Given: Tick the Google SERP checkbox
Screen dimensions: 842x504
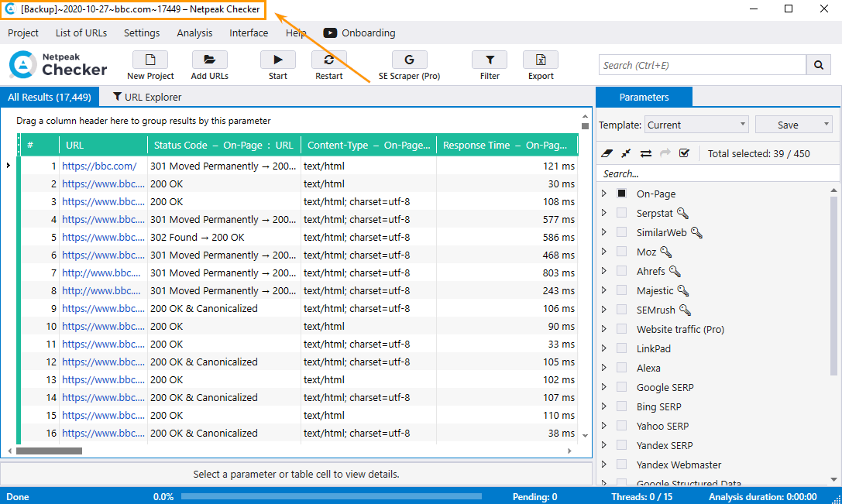Looking at the screenshot, I should tap(622, 386).
